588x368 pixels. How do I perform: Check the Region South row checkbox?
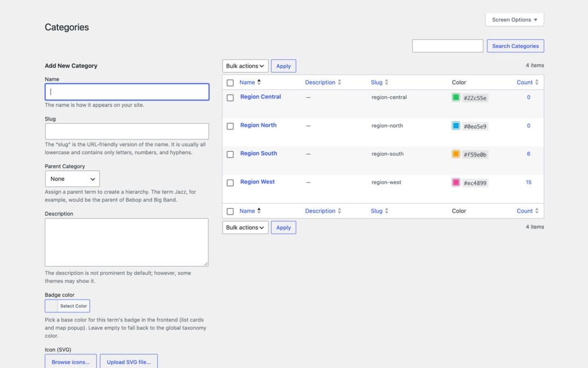pyautogui.click(x=230, y=154)
